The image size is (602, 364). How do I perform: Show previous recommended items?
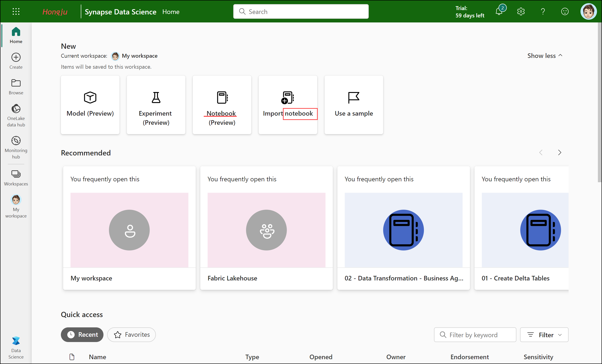tap(541, 153)
